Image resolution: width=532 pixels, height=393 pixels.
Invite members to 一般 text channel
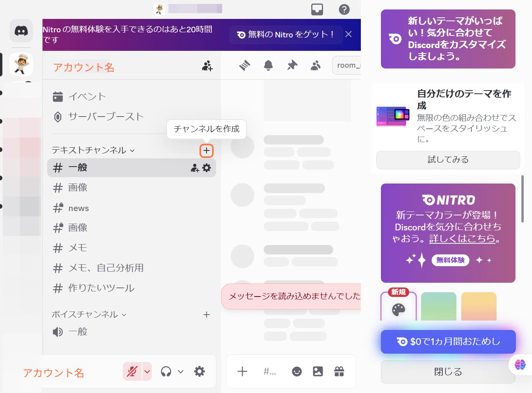pos(195,168)
